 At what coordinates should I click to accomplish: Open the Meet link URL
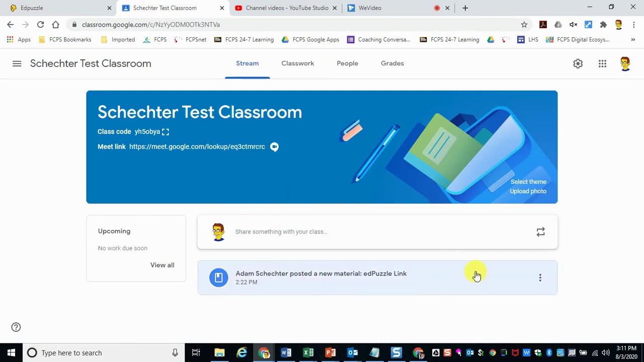pos(197,147)
